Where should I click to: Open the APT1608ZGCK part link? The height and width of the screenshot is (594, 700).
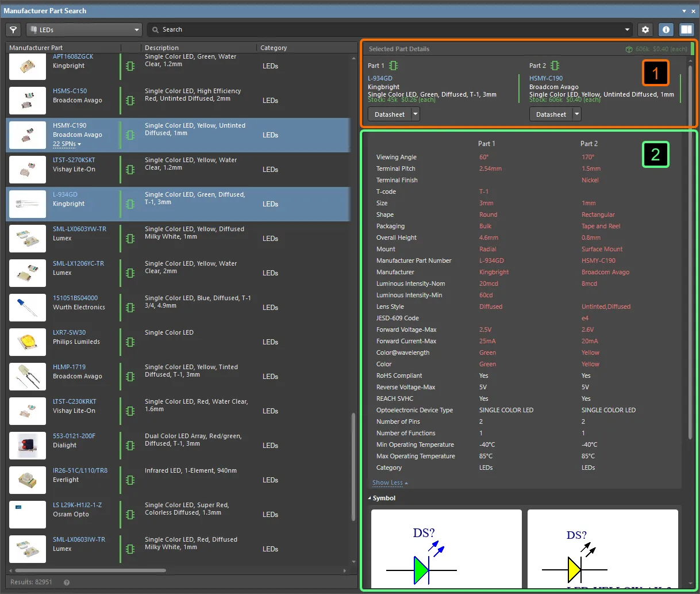coord(73,57)
